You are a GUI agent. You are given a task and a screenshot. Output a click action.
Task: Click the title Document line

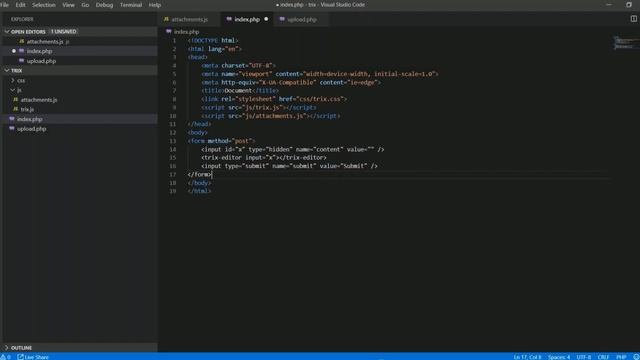coord(240,91)
